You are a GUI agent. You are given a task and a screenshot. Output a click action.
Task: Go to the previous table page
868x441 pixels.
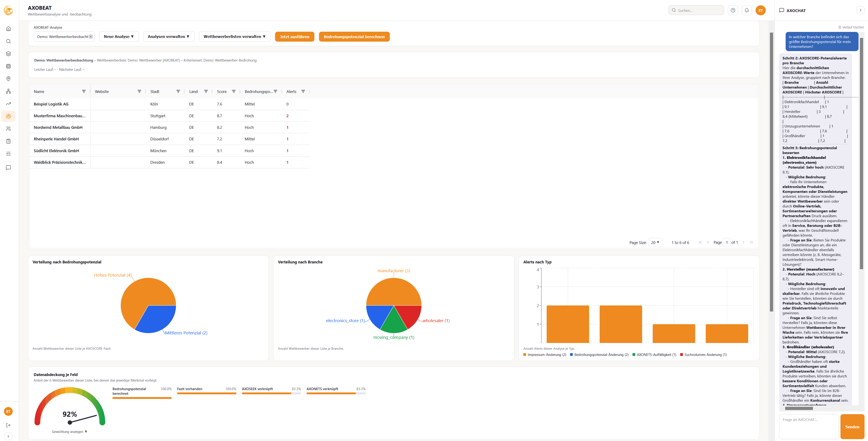click(x=708, y=243)
